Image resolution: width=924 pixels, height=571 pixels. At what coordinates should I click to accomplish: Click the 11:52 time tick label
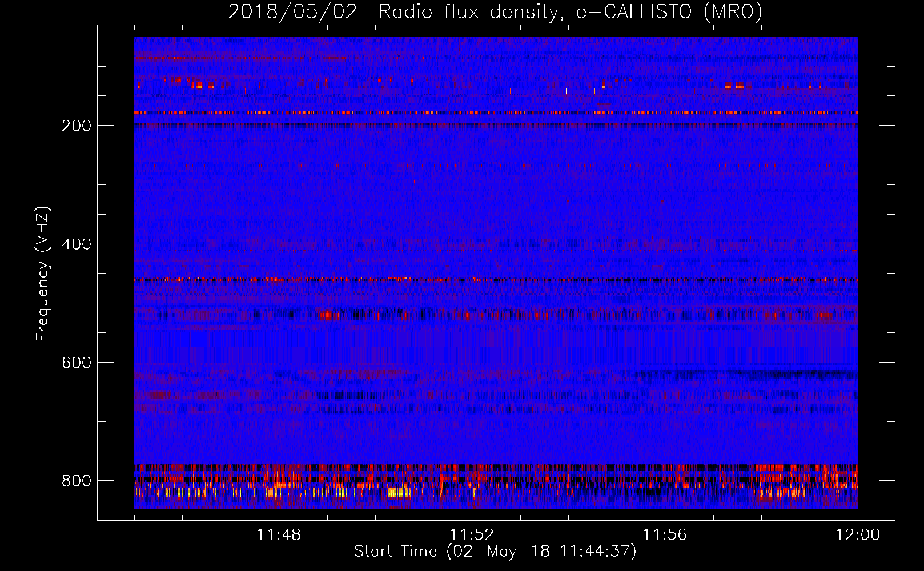point(472,535)
